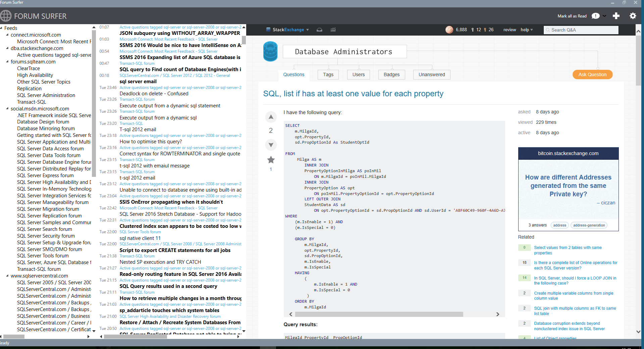
Task: Open StackExchange inbox icon
Action: (x=319, y=30)
